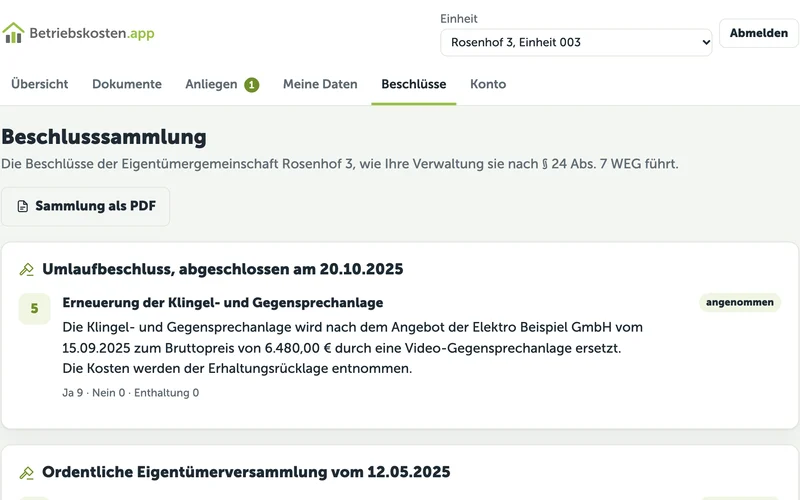Click the resolution number 5 badge
The width and height of the screenshot is (800, 500).
[x=34, y=309]
